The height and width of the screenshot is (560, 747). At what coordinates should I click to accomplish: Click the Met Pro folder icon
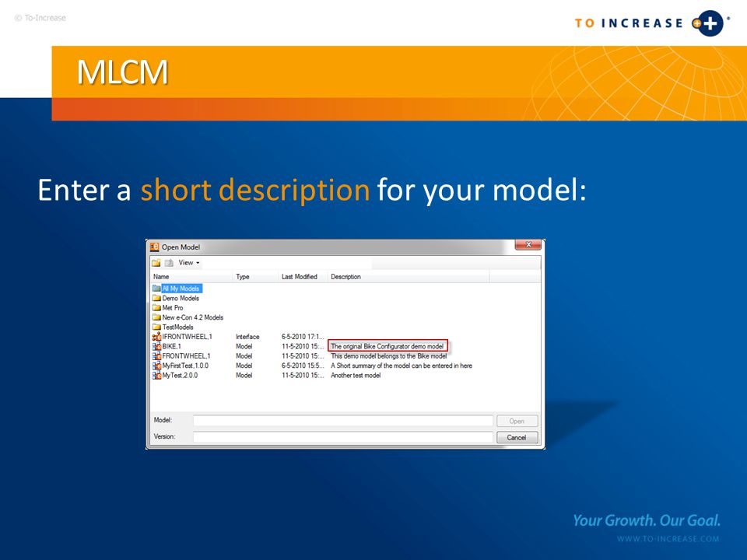[x=156, y=308]
